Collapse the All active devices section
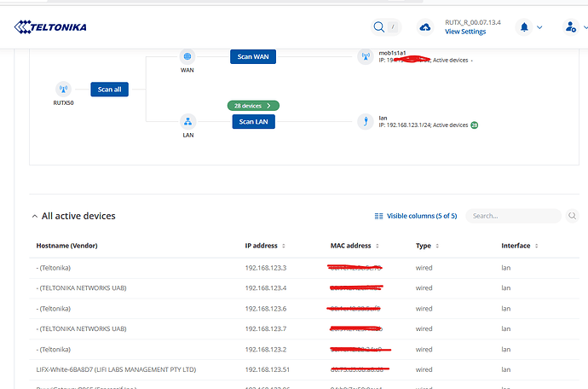 [x=35, y=217]
